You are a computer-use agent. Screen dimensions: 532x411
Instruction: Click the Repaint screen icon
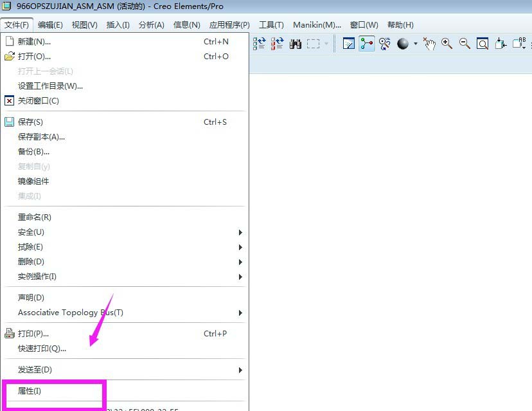[x=348, y=44]
